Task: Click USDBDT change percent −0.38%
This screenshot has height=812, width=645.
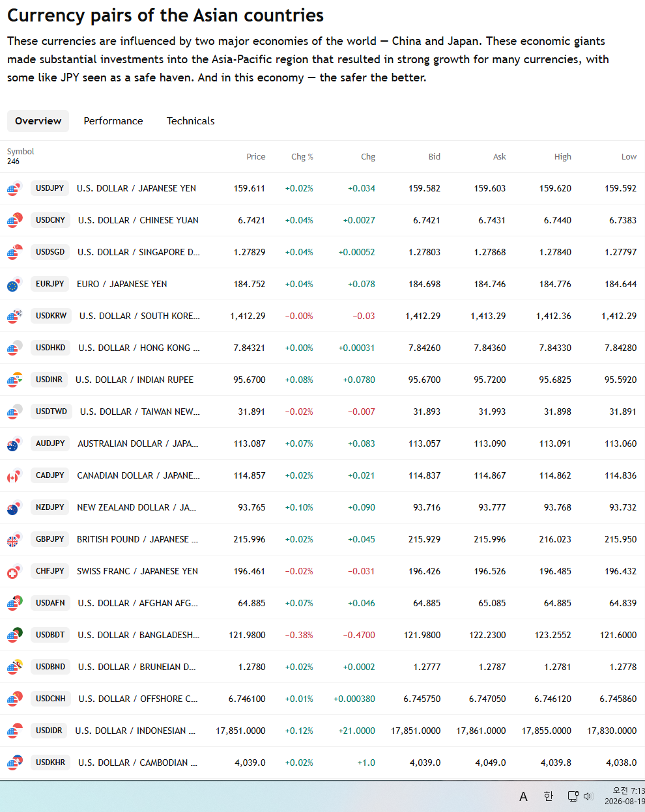Action: coord(299,636)
